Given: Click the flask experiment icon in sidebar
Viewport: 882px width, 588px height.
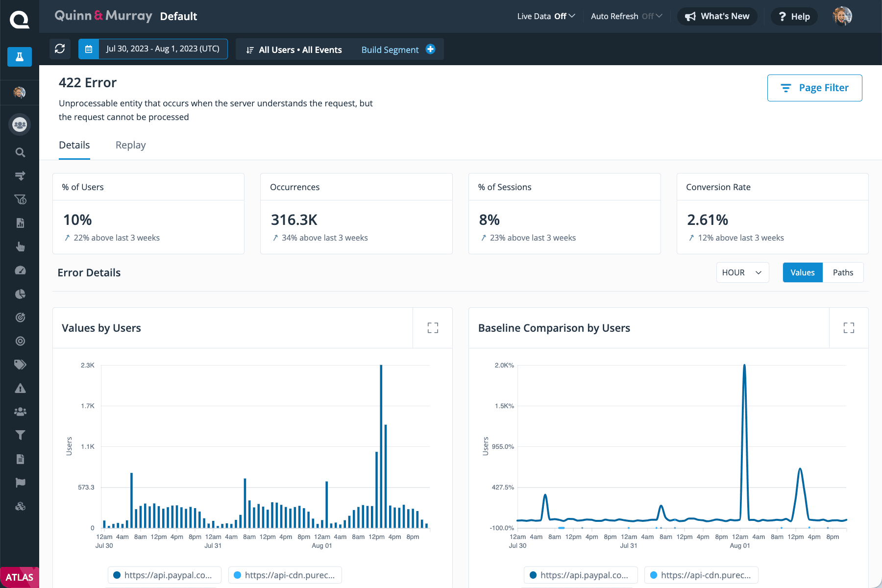Looking at the screenshot, I should click(x=20, y=57).
